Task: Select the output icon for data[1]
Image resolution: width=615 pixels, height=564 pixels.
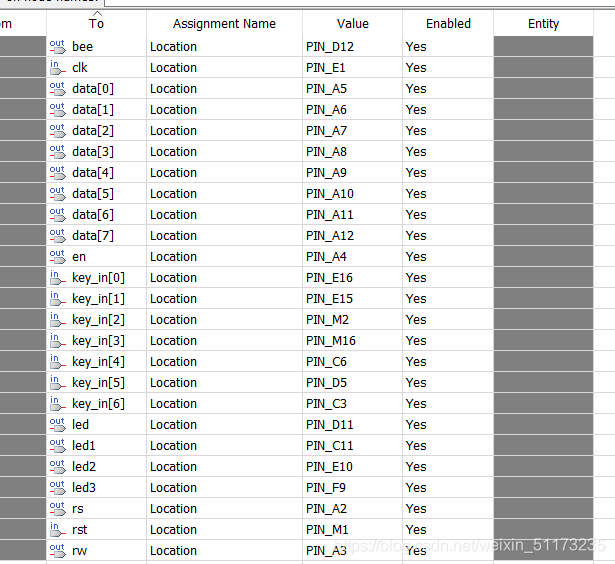Action: click(58, 110)
